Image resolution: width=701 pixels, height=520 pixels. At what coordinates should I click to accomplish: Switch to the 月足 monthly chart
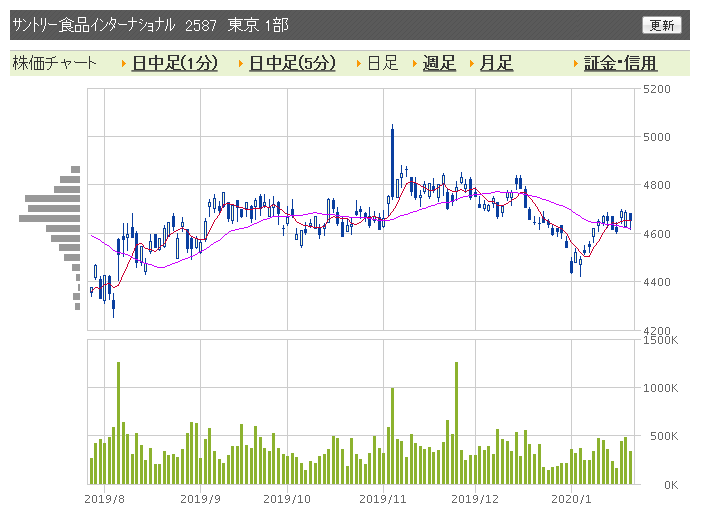(x=496, y=63)
